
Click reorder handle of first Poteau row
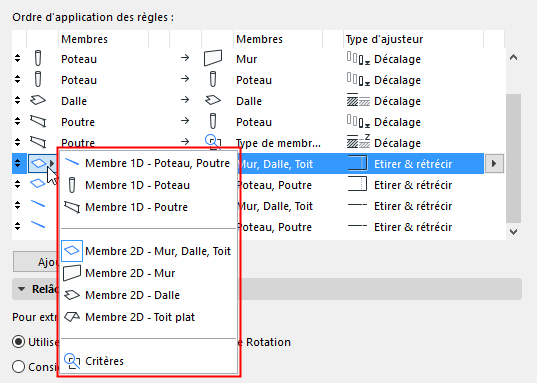17,59
